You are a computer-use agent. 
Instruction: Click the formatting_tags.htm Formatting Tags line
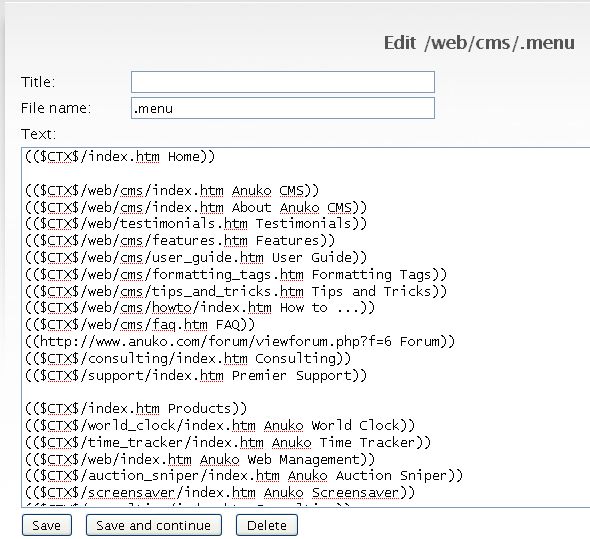[236, 275]
